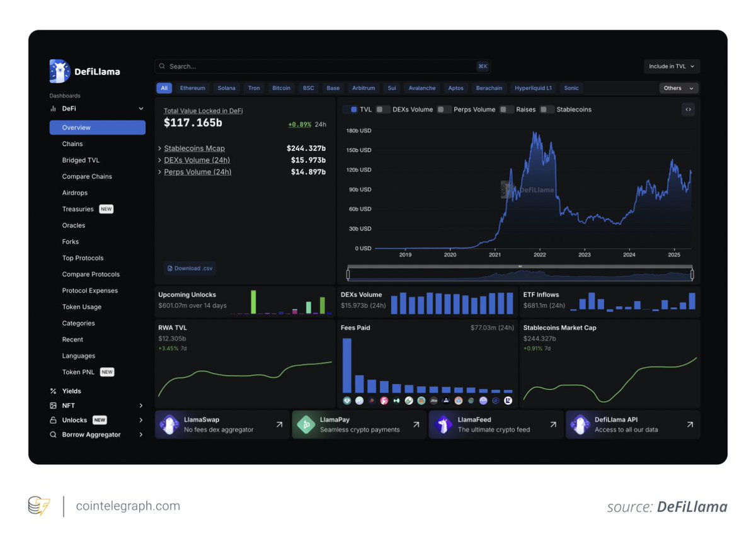Open the Stablecoins Mcap link
Image resolution: width=756 pixels, height=546 pixels.
[194, 148]
